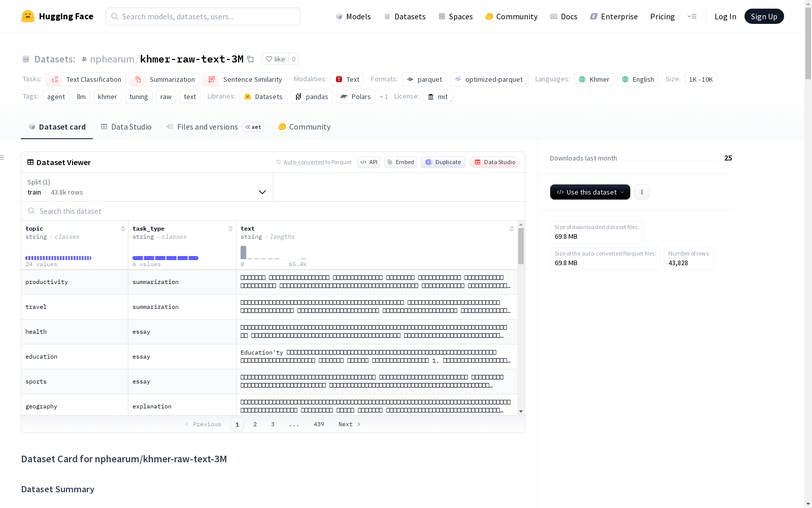812x508 pixels.
Task: Switch to Files and versions tab
Action: (215, 127)
